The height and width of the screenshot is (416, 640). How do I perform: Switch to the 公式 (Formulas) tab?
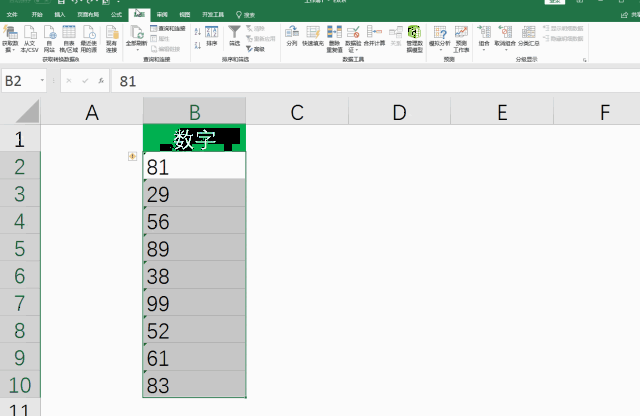(116, 15)
